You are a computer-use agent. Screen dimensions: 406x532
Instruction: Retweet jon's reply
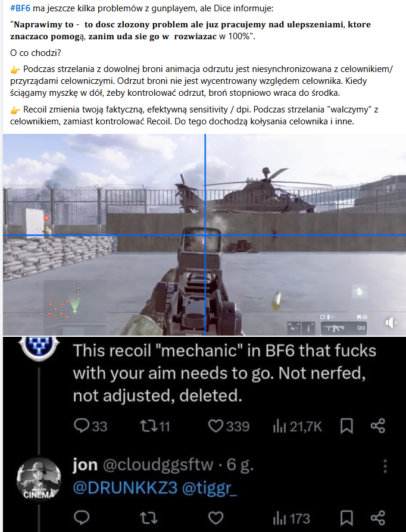tap(148, 518)
